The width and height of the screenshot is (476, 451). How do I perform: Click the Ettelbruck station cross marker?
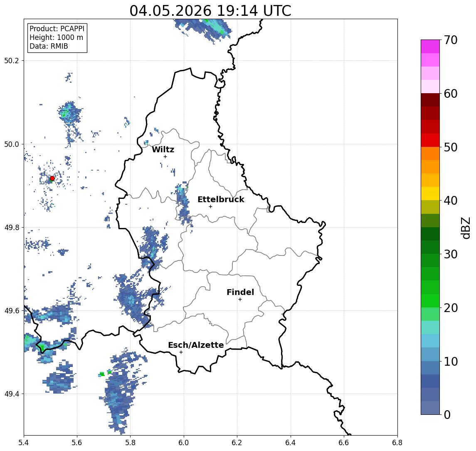point(210,207)
